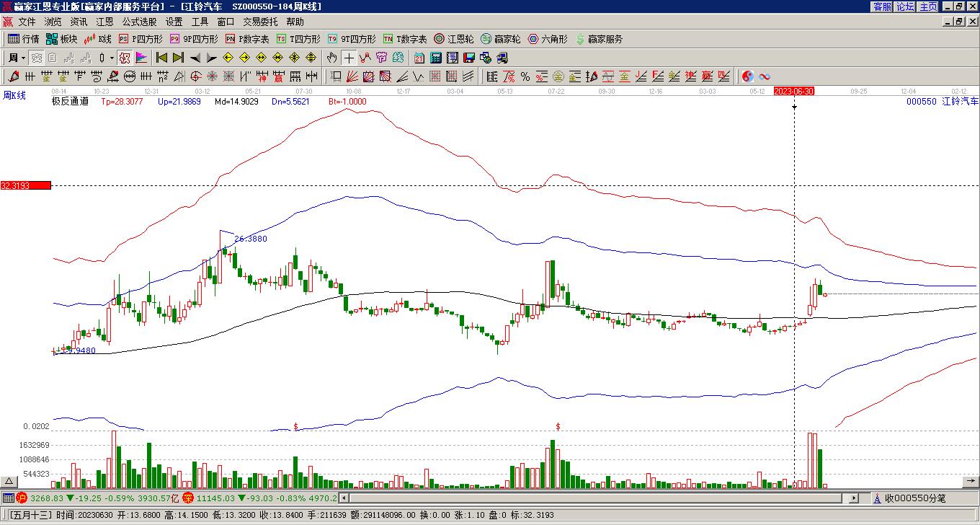Click the yin-yang symbol icon
The height and width of the screenshot is (525, 980).
click(748, 76)
